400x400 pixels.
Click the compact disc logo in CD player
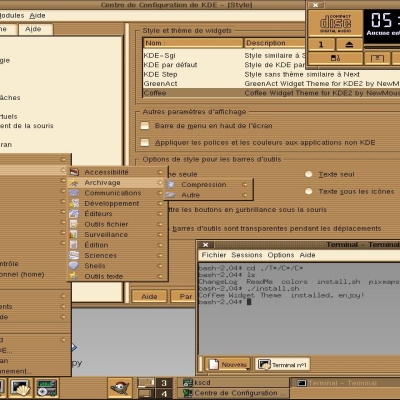(x=335, y=23)
